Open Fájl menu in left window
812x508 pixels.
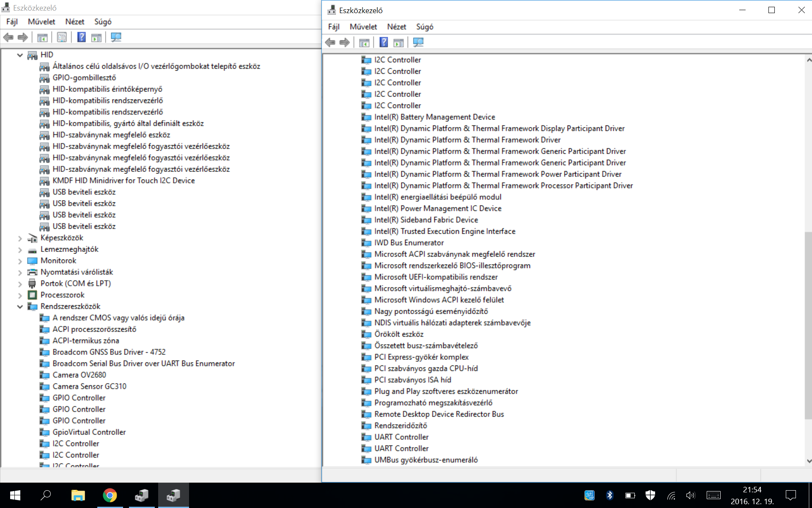pos(12,22)
